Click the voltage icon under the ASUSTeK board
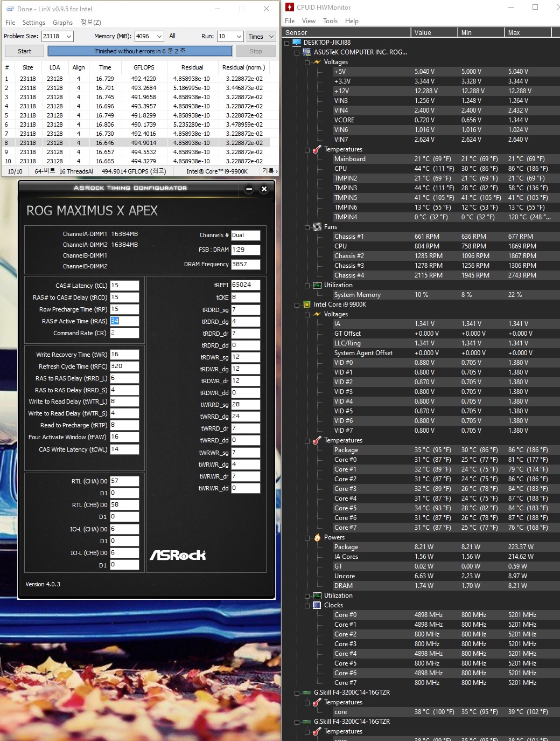 (317, 62)
